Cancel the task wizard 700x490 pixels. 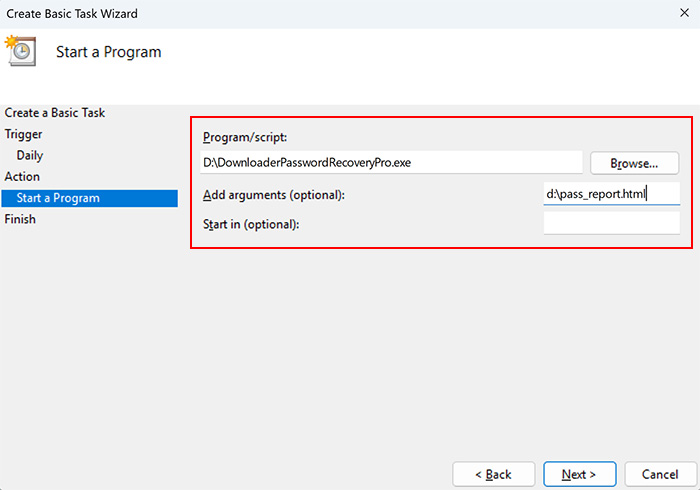click(660, 474)
